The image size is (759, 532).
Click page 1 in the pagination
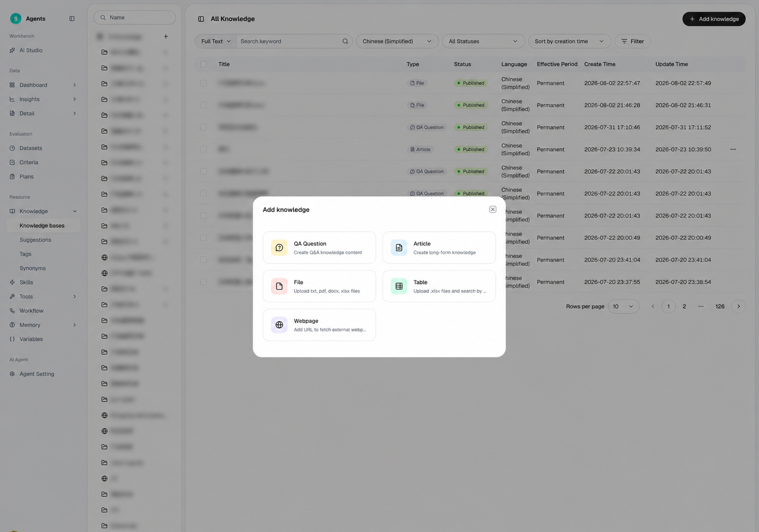point(668,307)
